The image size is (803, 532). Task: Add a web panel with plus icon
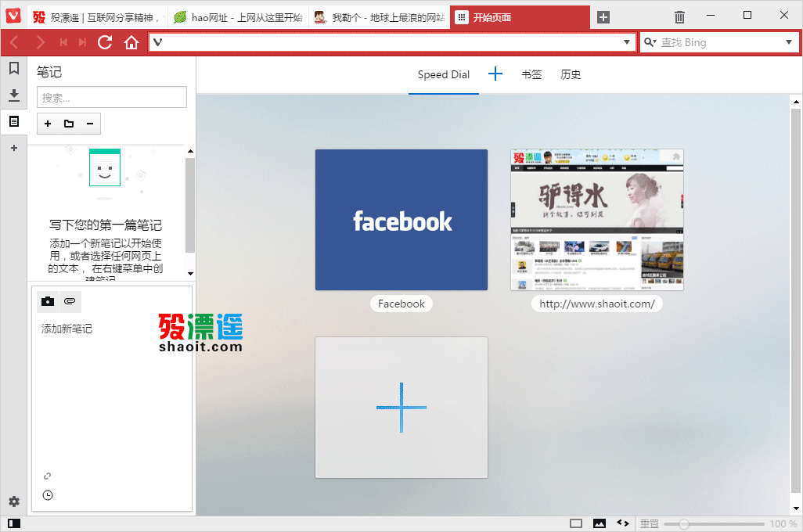click(14, 148)
